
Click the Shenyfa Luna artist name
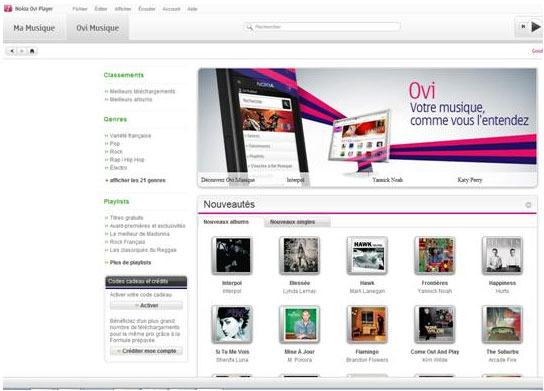tap(232, 360)
